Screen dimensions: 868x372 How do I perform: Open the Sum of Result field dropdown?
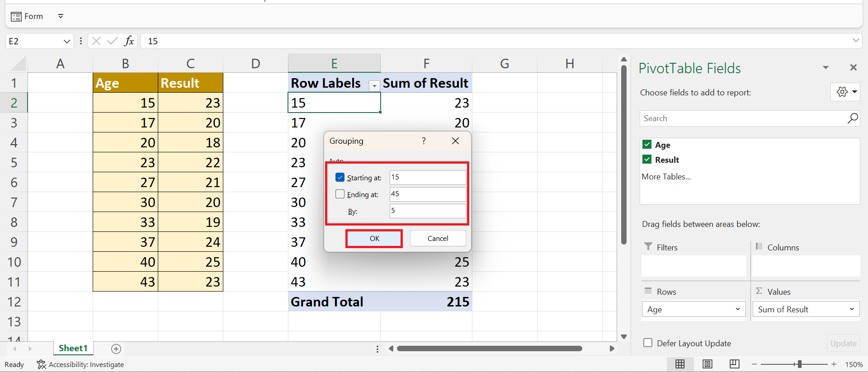pyautogui.click(x=852, y=309)
